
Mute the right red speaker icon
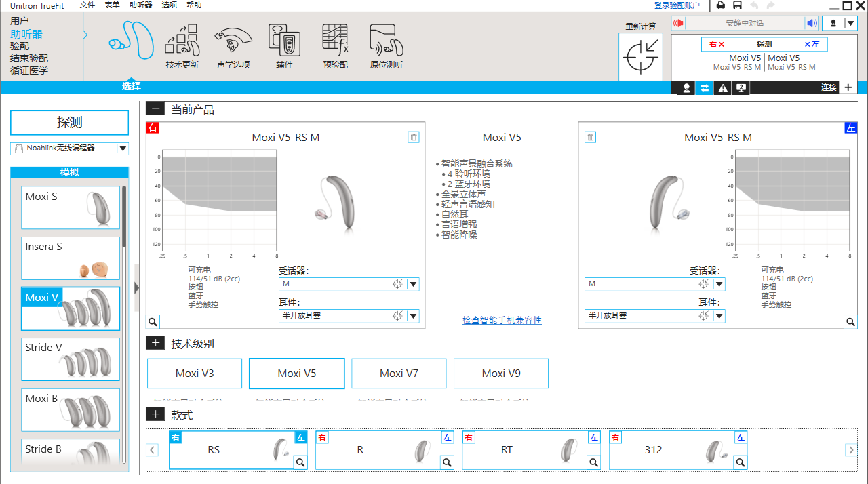pyautogui.click(x=678, y=23)
